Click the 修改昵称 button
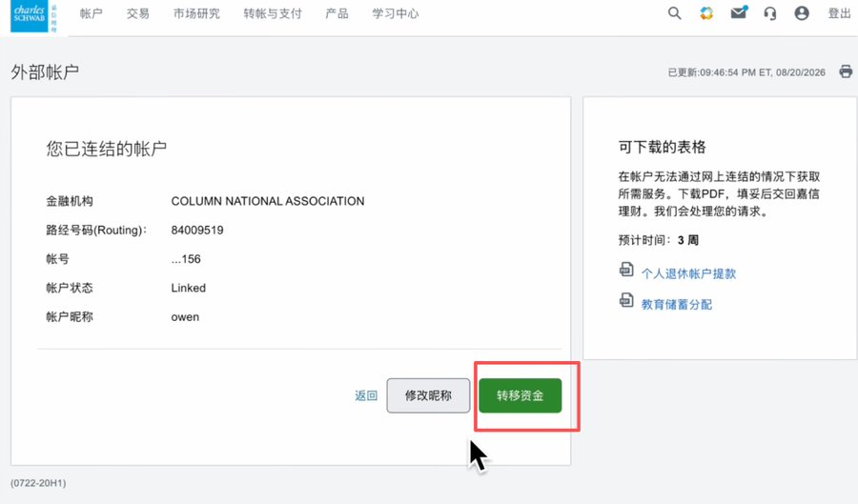Screen dimensions: 858x504 coord(428,395)
